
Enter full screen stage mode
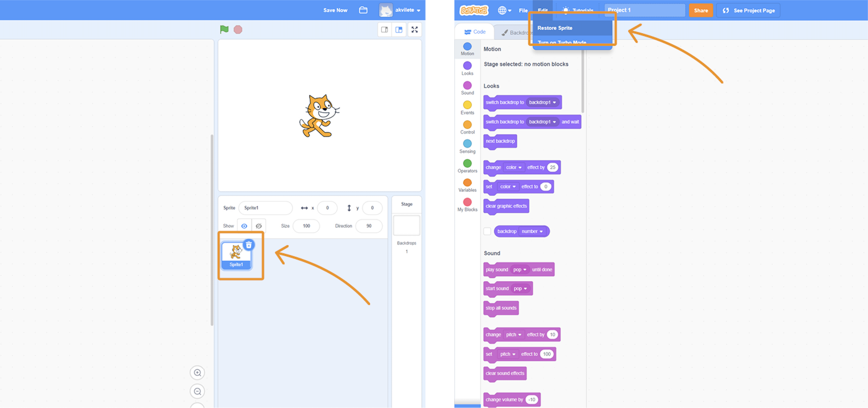(x=415, y=29)
